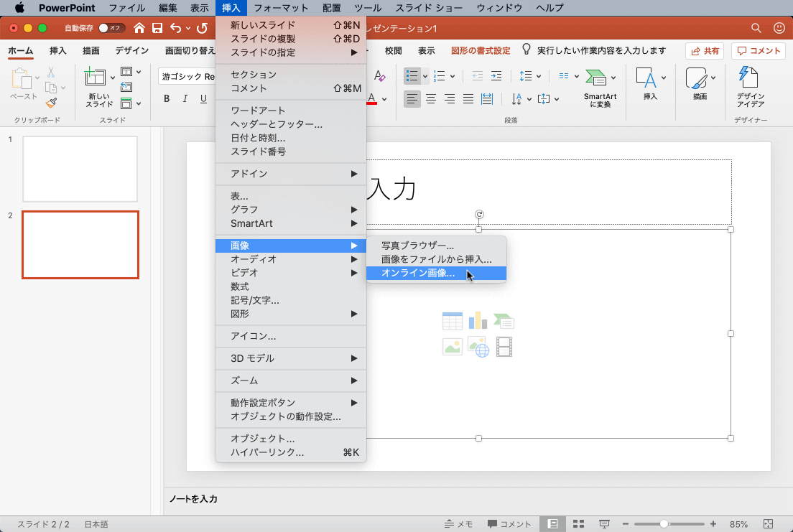Click the smiley feedback icon
The width and height of the screenshot is (793, 532).
point(779,28)
